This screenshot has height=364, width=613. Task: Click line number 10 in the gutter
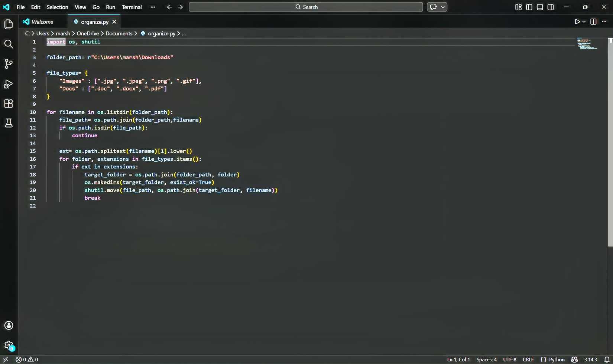[33, 112]
